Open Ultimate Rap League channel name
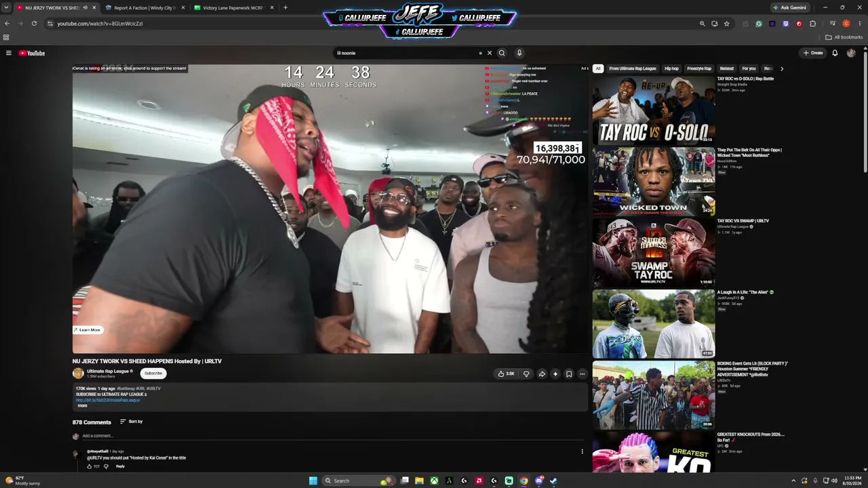868x488 pixels. point(108,371)
